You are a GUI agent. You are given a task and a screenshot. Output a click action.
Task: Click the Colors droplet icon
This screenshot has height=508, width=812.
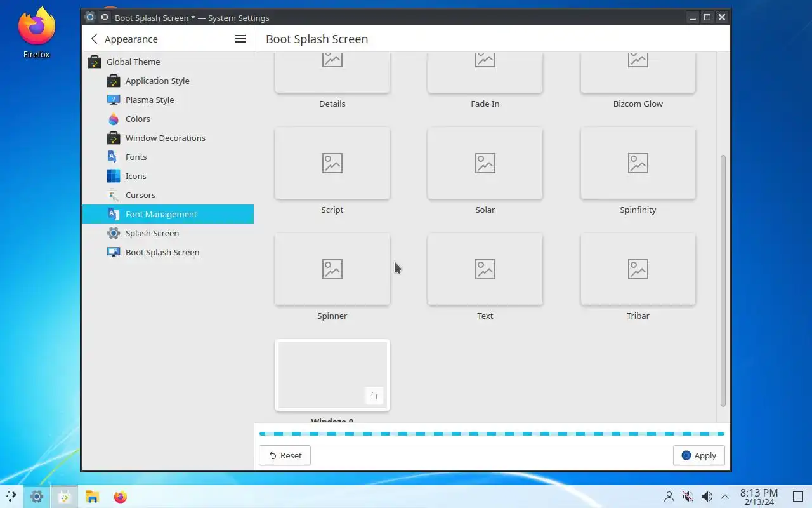[114, 119]
